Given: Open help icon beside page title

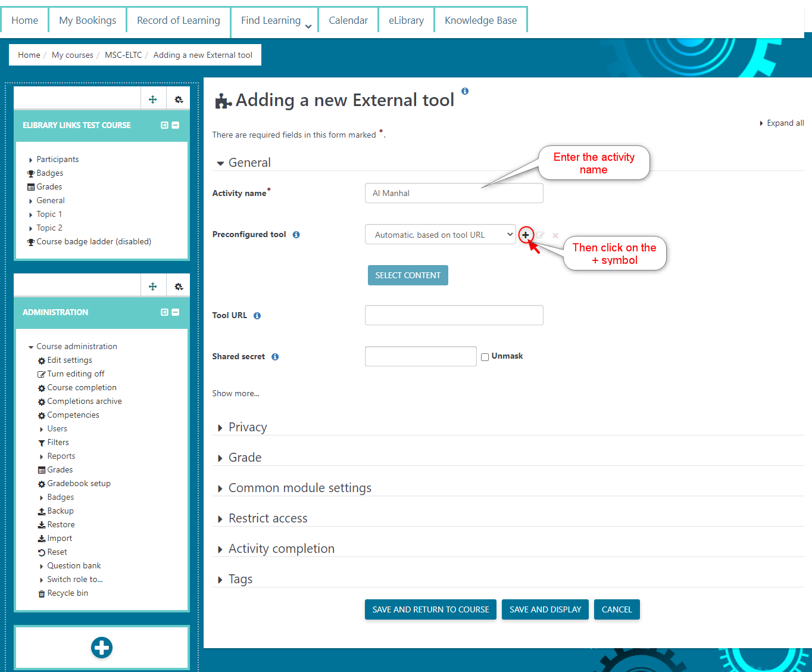Looking at the screenshot, I should click(x=465, y=91).
